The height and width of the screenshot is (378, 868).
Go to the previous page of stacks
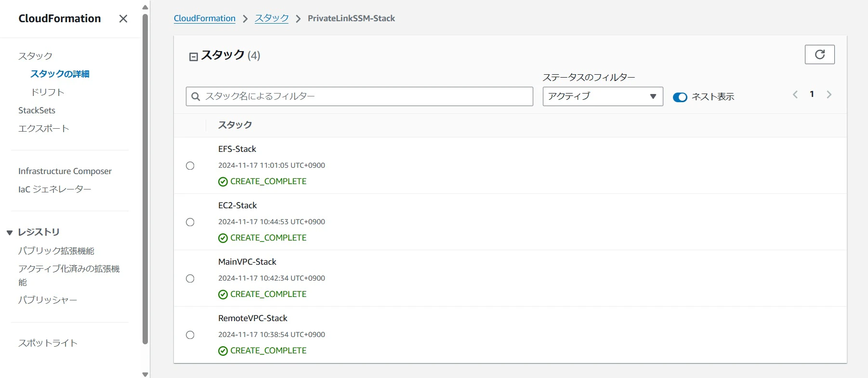(795, 94)
